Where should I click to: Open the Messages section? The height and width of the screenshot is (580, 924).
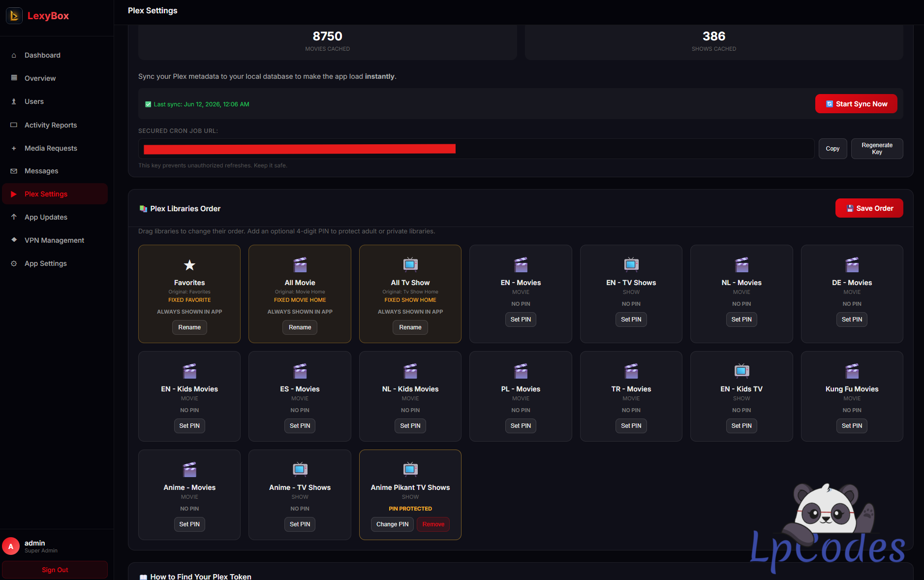coord(55,171)
